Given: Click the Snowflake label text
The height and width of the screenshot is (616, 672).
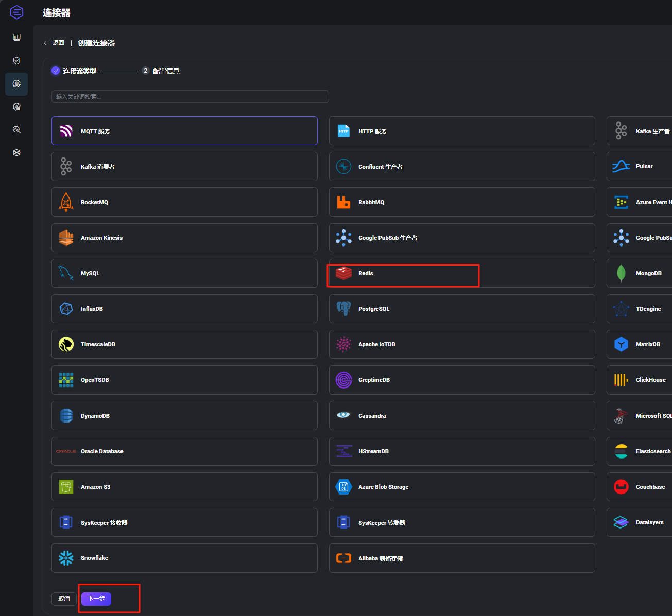Looking at the screenshot, I should [94, 558].
